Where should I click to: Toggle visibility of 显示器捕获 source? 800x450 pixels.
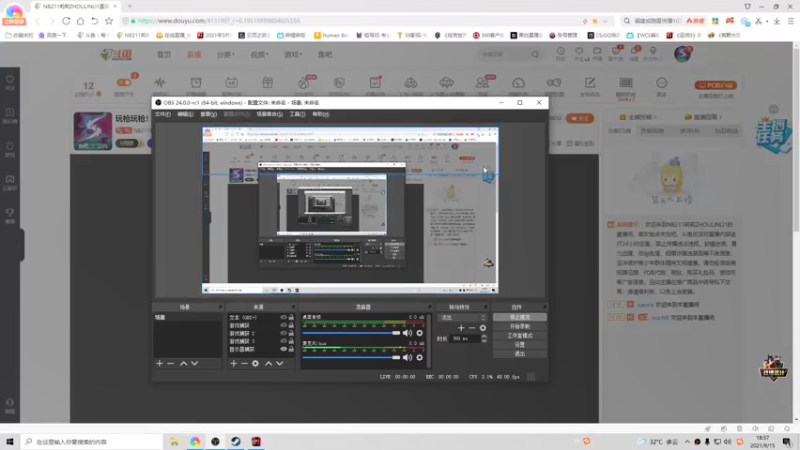[284, 349]
